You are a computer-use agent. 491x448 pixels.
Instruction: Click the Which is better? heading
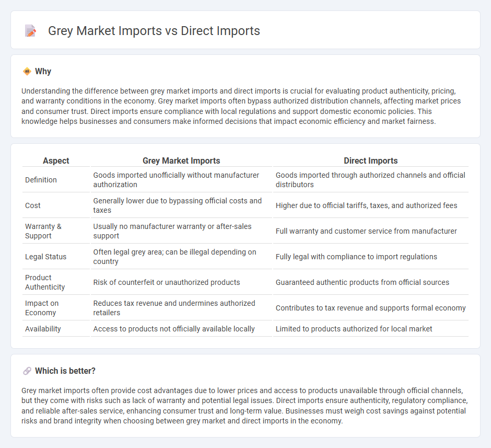click(65, 371)
